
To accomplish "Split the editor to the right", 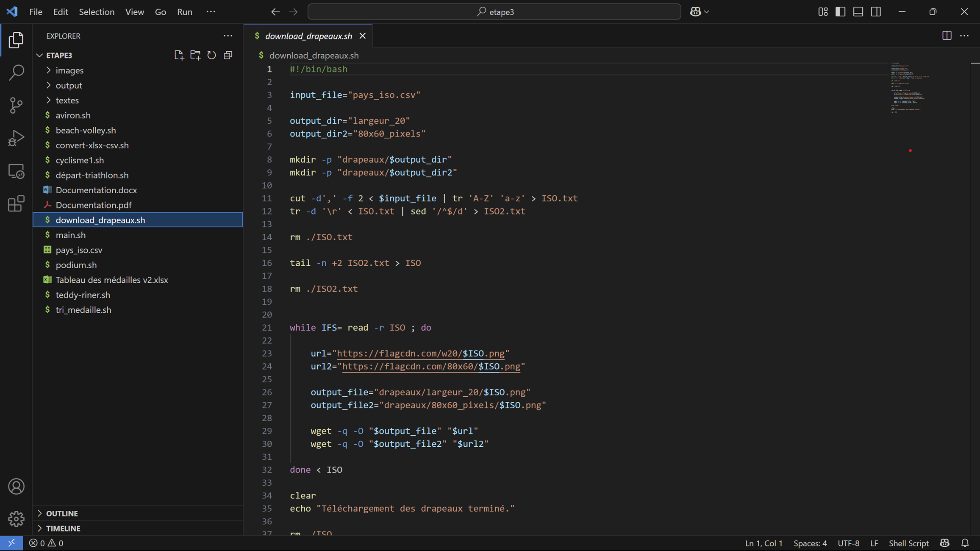I will click(x=947, y=36).
